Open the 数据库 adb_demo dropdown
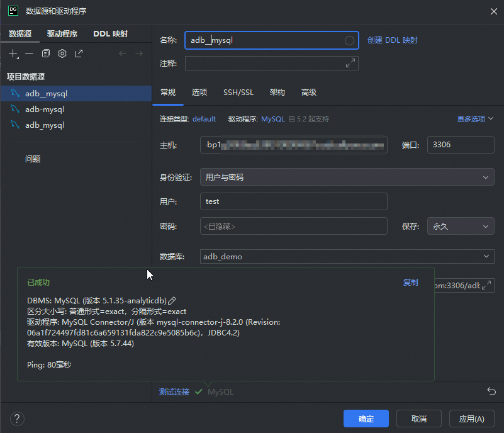This screenshot has width=504, height=433. 347,257
